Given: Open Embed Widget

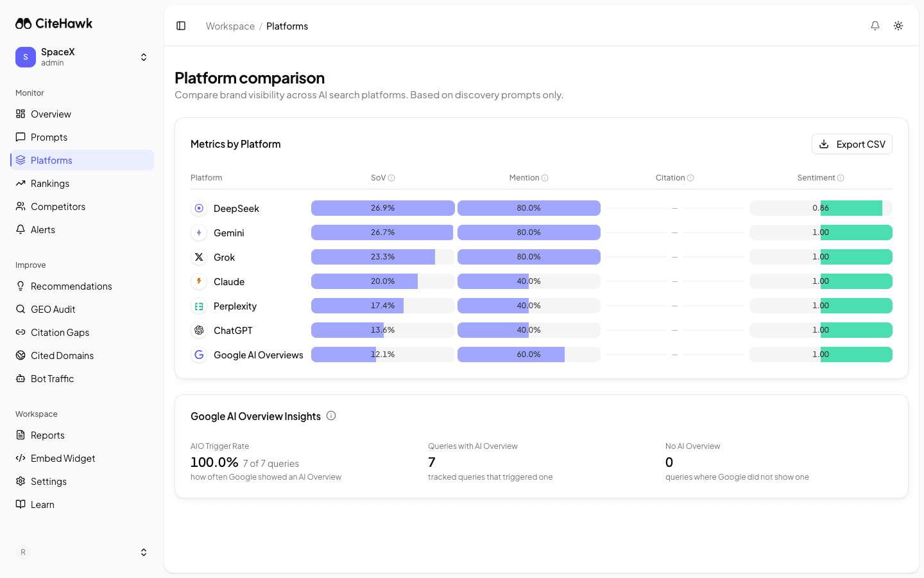Looking at the screenshot, I should 82,458.
